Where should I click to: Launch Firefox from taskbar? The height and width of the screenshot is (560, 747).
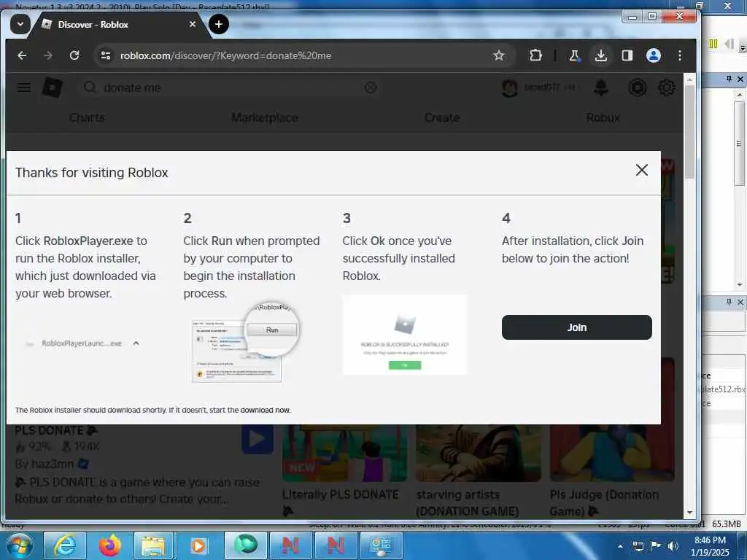click(x=109, y=545)
